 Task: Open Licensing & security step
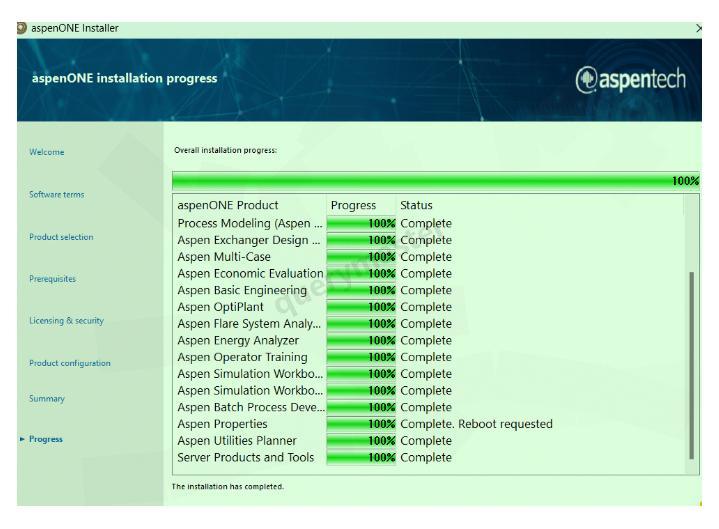[x=66, y=320]
